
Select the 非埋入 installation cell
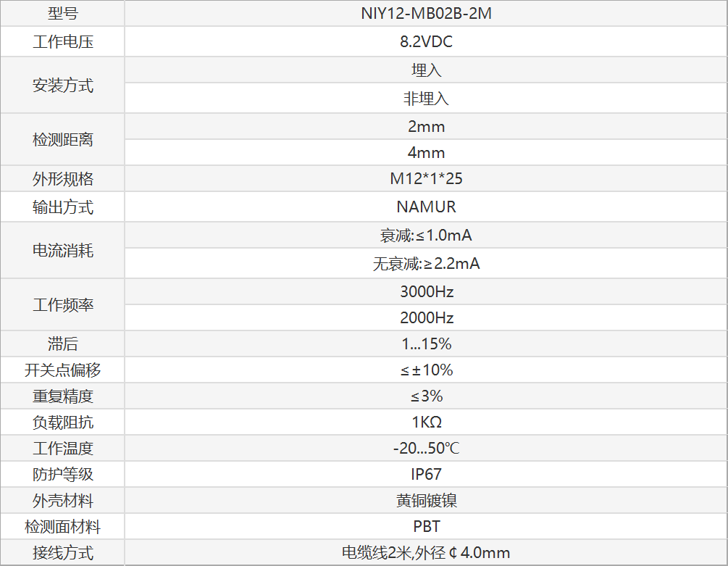coord(426,99)
